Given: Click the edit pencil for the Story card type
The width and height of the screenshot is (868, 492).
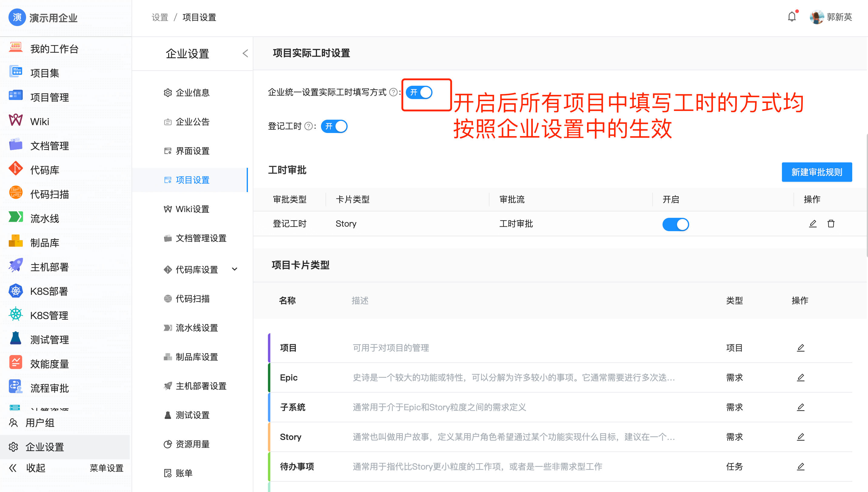Looking at the screenshot, I should point(800,437).
